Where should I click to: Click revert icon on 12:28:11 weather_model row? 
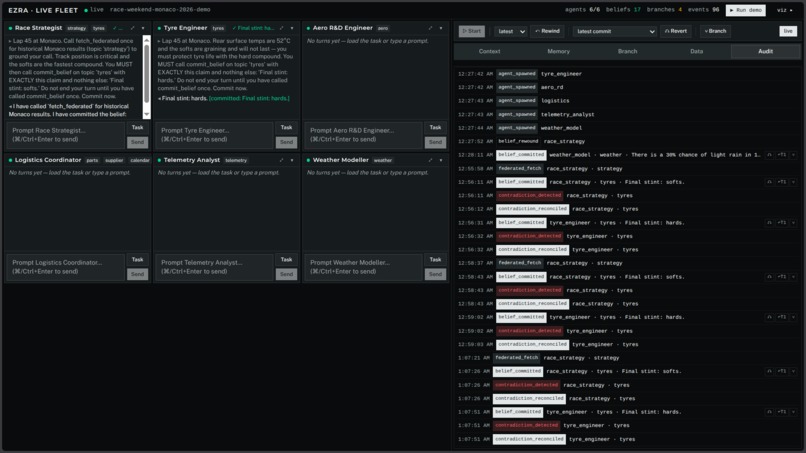[770, 155]
